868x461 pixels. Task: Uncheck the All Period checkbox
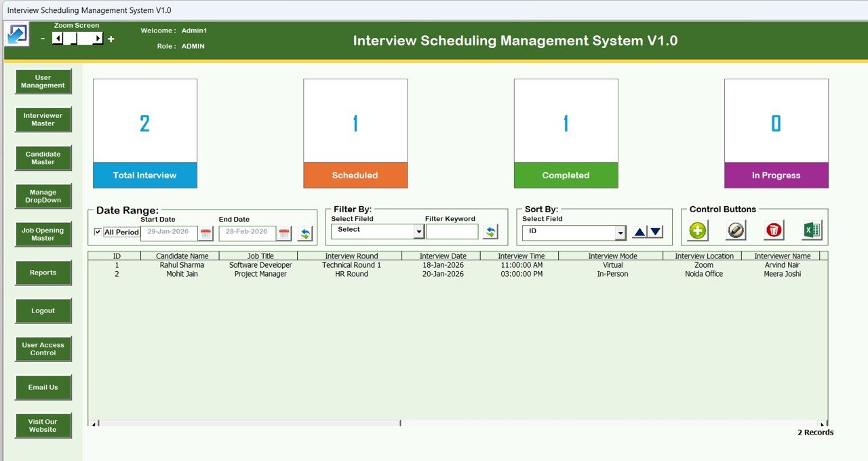point(97,232)
